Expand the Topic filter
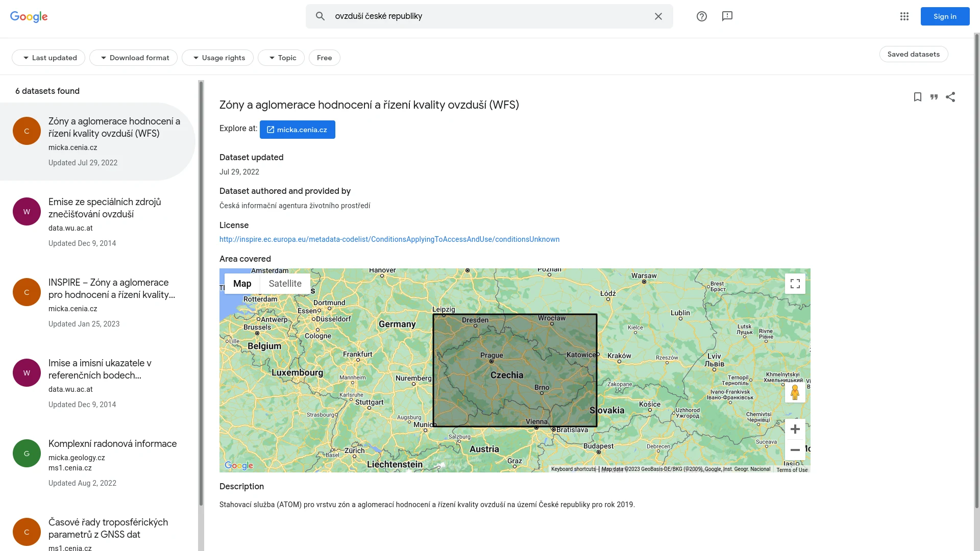Screen dimensions: 980x551 (x=281, y=58)
